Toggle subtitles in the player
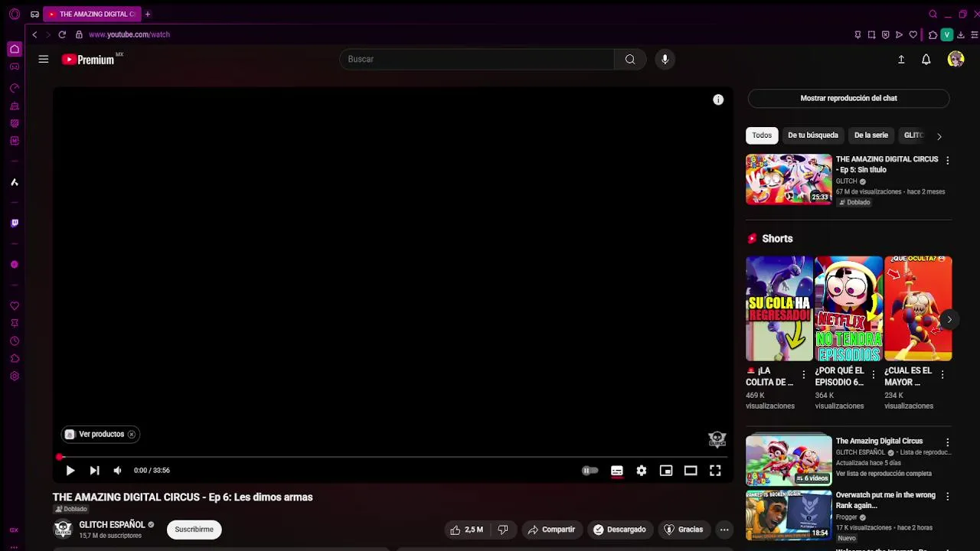The image size is (980, 551). click(x=617, y=471)
